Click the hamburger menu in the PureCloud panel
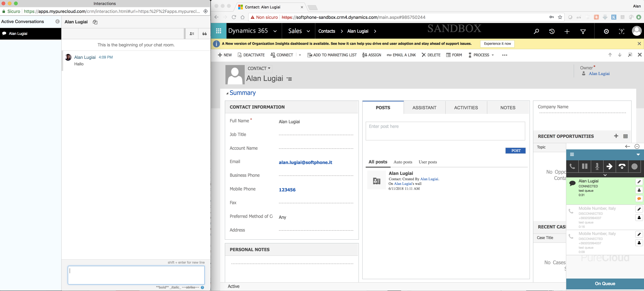 (572, 154)
